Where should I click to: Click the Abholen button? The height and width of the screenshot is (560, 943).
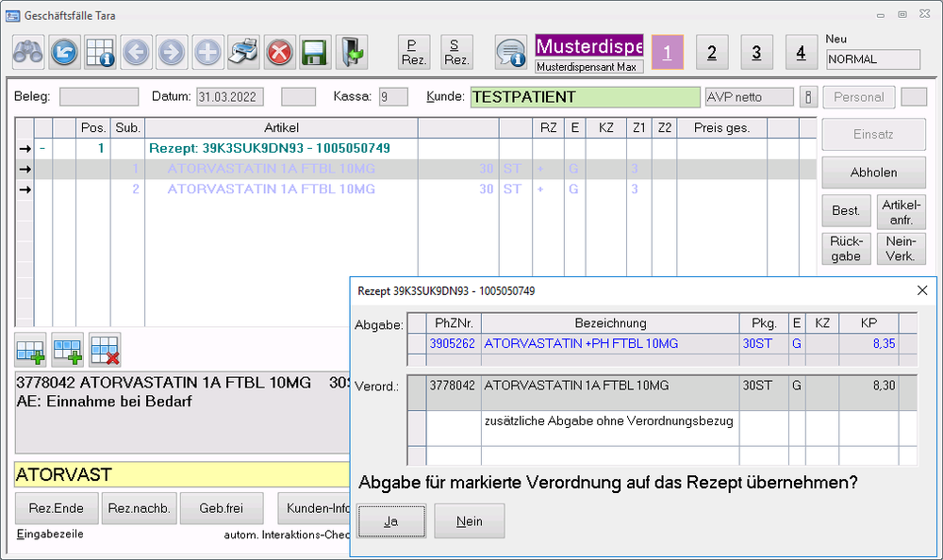pyautogui.click(x=873, y=173)
